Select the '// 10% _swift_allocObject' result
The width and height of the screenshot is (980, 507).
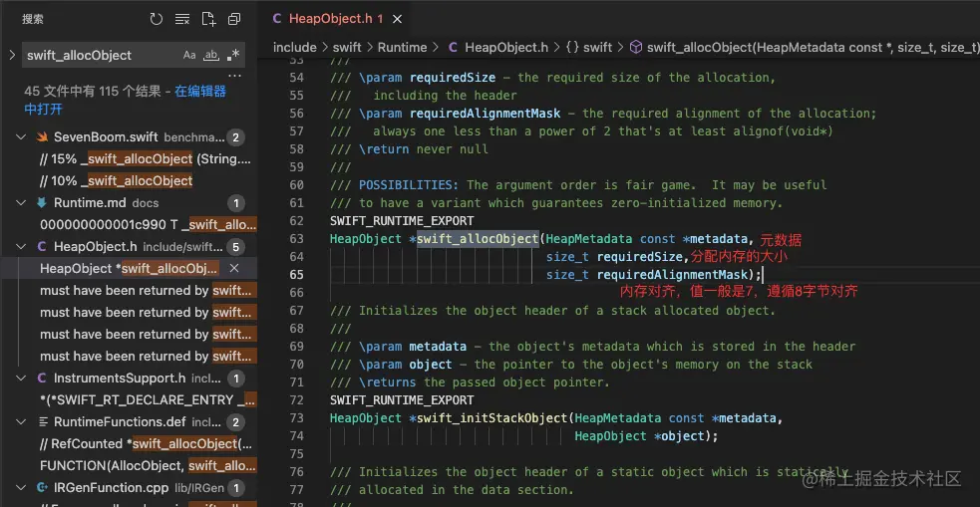click(x=116, y=181)
